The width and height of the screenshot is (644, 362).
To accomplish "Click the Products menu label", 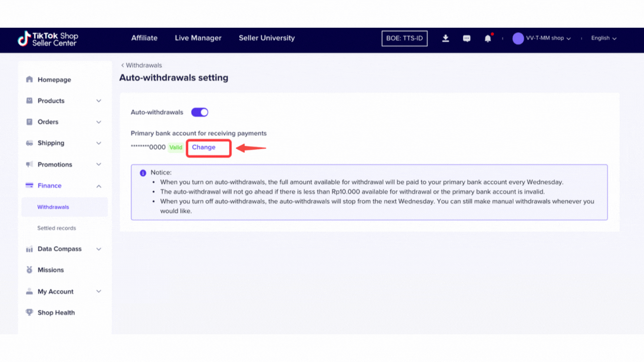I will (x=51, y=101).
